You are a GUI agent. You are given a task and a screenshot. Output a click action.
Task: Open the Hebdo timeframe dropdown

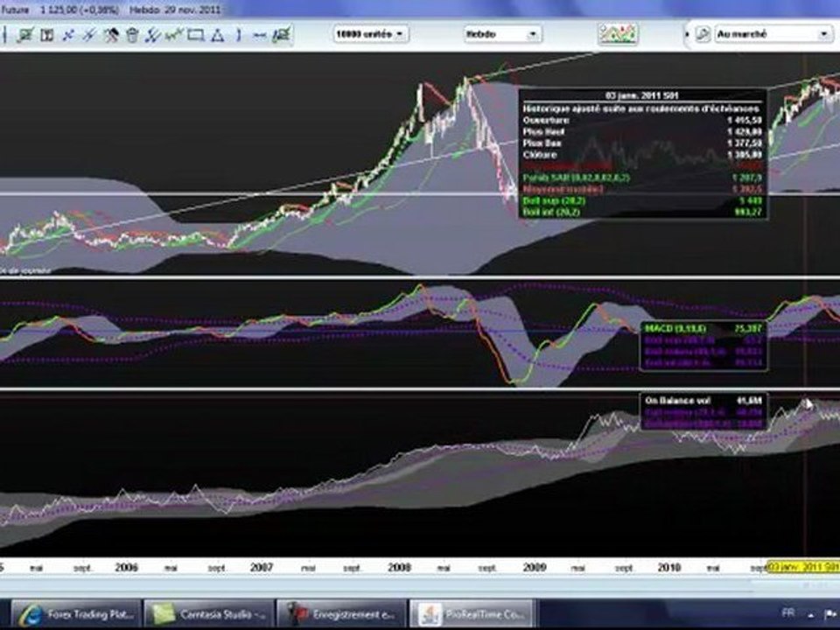pos(502,34)
